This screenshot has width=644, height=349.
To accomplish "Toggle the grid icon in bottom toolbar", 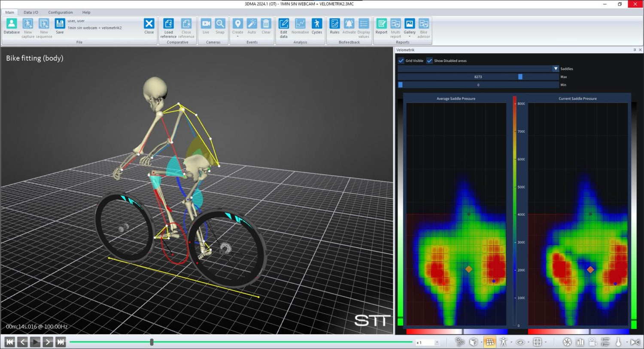I will 490,342.
